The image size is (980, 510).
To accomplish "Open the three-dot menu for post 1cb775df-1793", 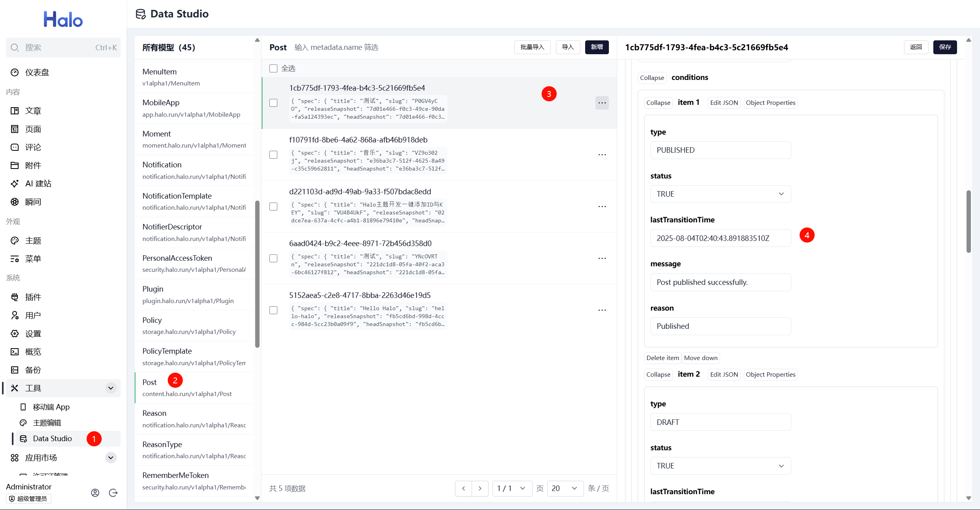I will click(602, 103).
